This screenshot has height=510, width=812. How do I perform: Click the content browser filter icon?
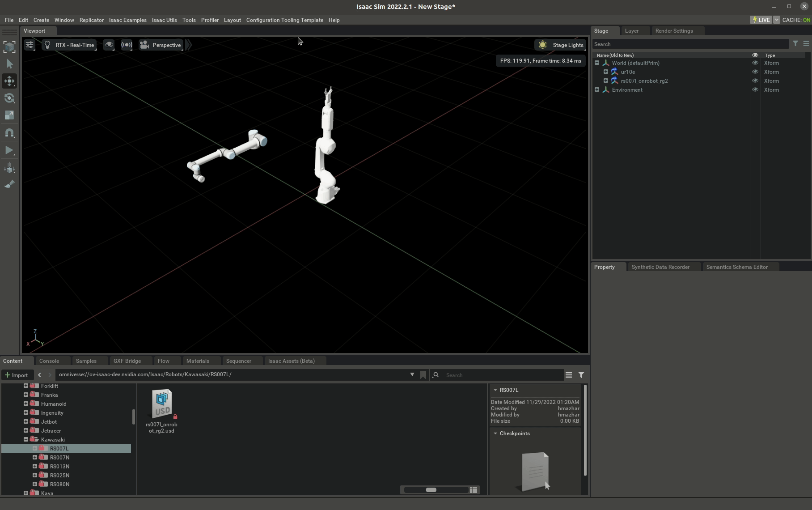(x=581, y=375)
